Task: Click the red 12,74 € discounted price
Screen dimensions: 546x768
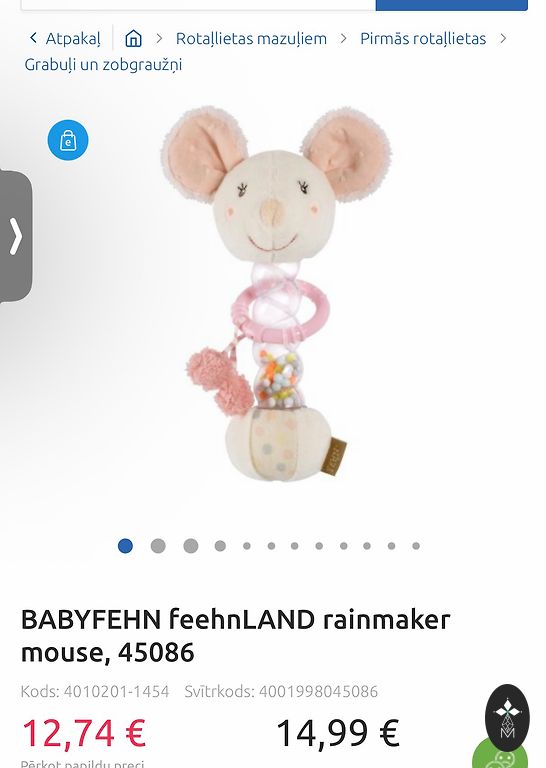Action: tap(84, 733)
